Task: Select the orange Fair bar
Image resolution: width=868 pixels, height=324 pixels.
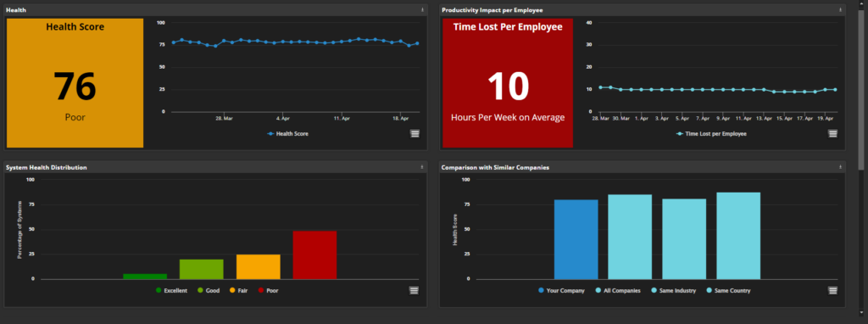Action: click(x=258, y=266)
